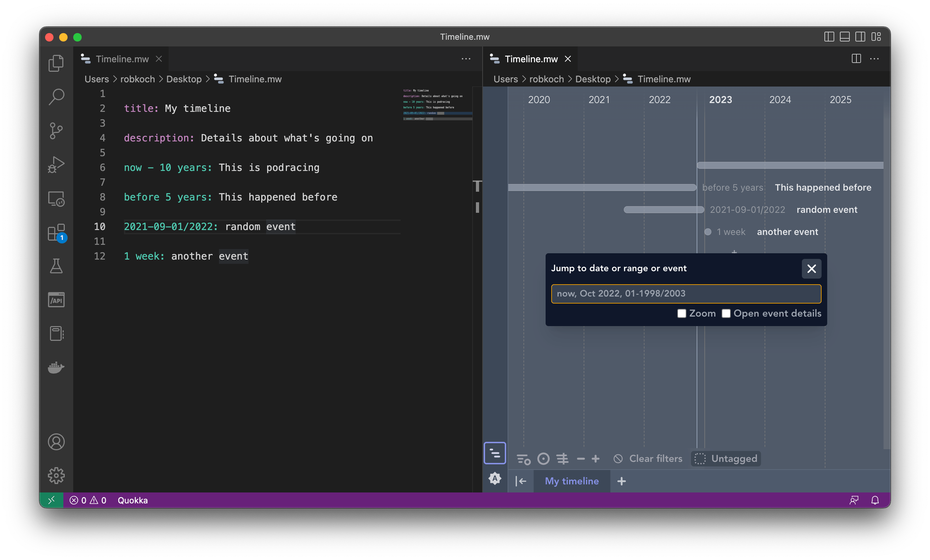Viewport: 930px width, 560px height.
Task: Click the left-collapse arrow next to My timeline
Action: tap(521, 481)
